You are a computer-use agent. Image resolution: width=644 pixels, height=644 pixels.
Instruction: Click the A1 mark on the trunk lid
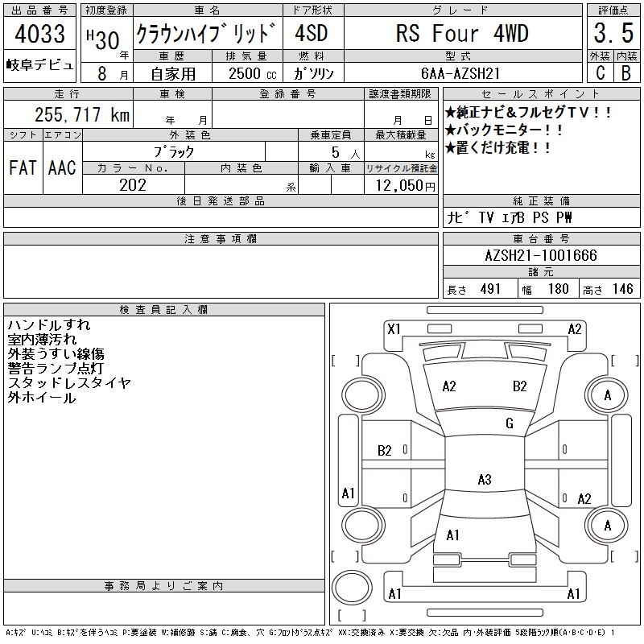[x=452, y=535]
